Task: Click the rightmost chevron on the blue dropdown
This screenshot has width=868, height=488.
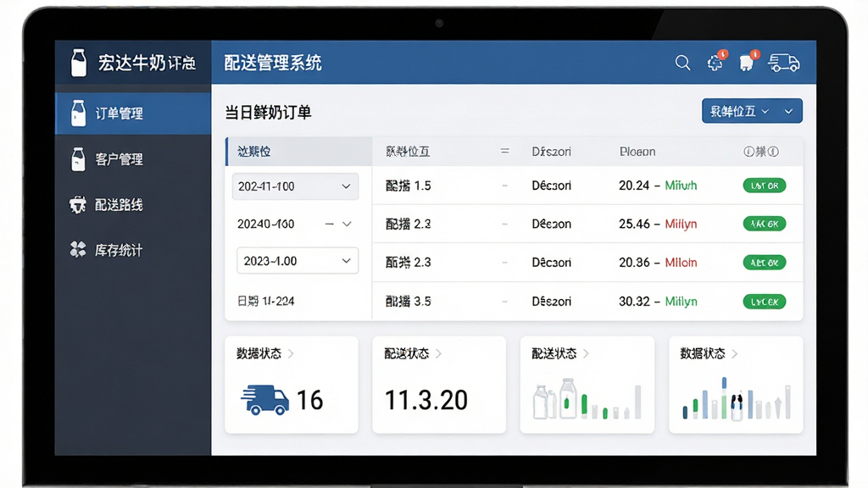Action: pyautogui.click(x=789, y=112)
